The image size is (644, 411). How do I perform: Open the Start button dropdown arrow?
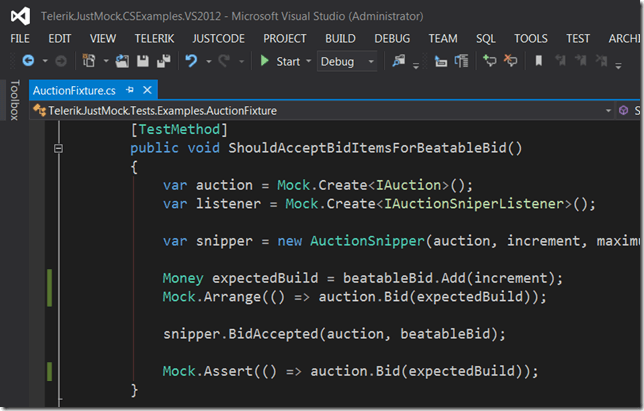coord(308,62)
